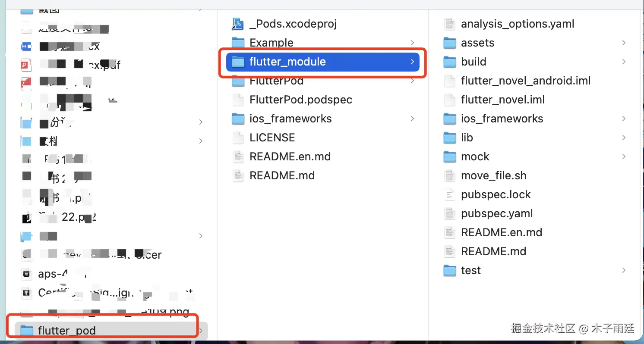Click the lib folder icon

(x=450, y=138)
